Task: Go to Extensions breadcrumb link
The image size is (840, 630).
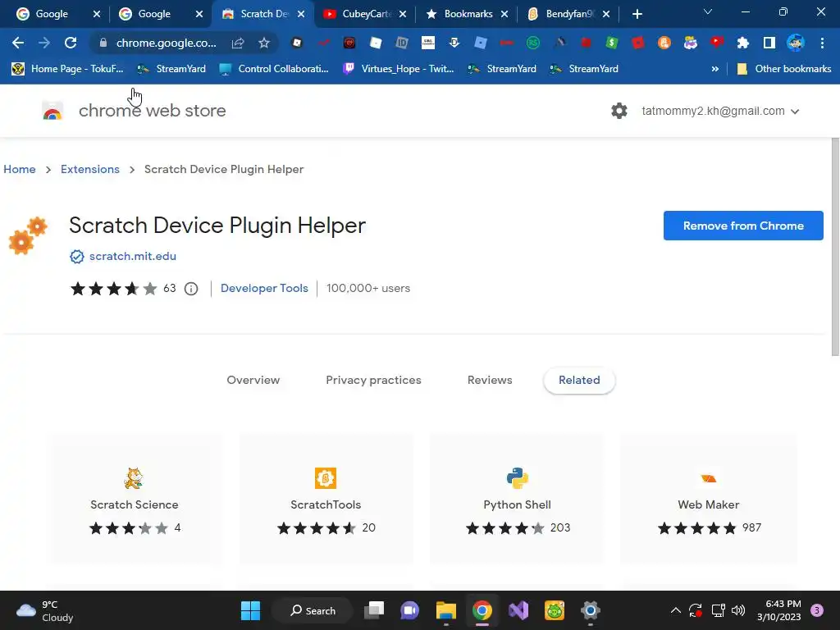Action: (x=90, y=169)
